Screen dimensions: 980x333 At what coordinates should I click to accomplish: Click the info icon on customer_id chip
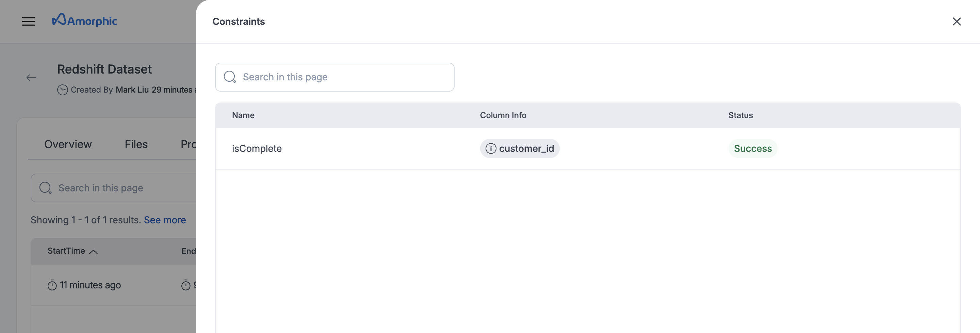click(491, 148)
